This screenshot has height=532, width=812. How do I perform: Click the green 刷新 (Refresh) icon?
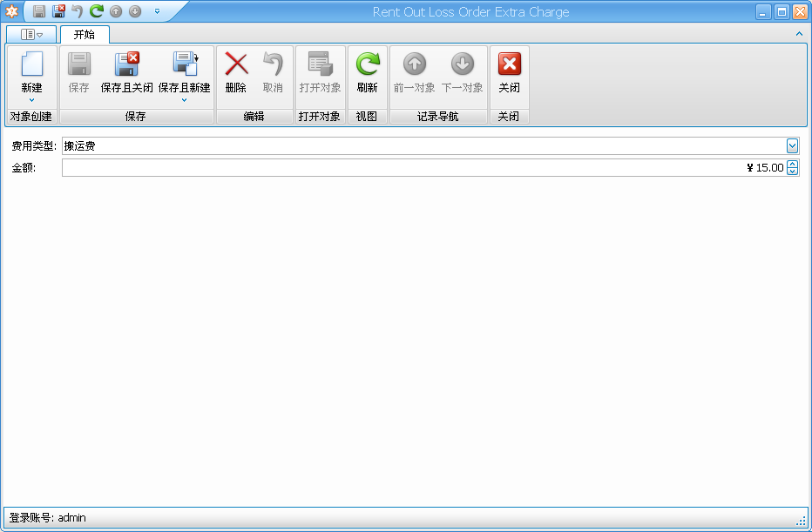point(368,64)
